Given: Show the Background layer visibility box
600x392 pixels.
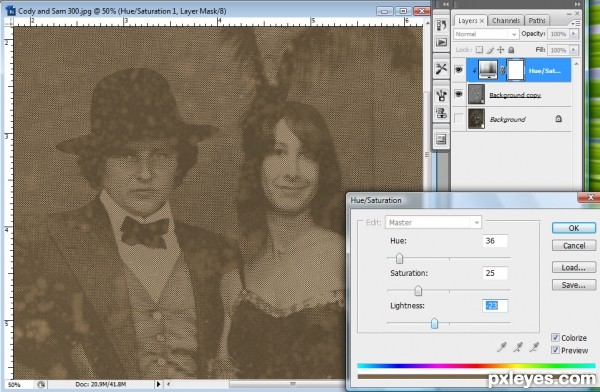Looking at the screenshot, I should pos(458,119).
